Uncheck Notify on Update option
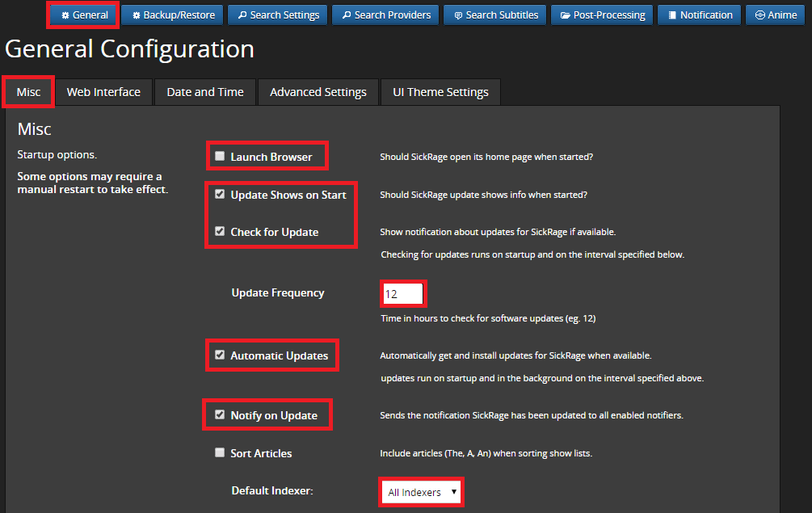812x513 pixels. point(220,414)
